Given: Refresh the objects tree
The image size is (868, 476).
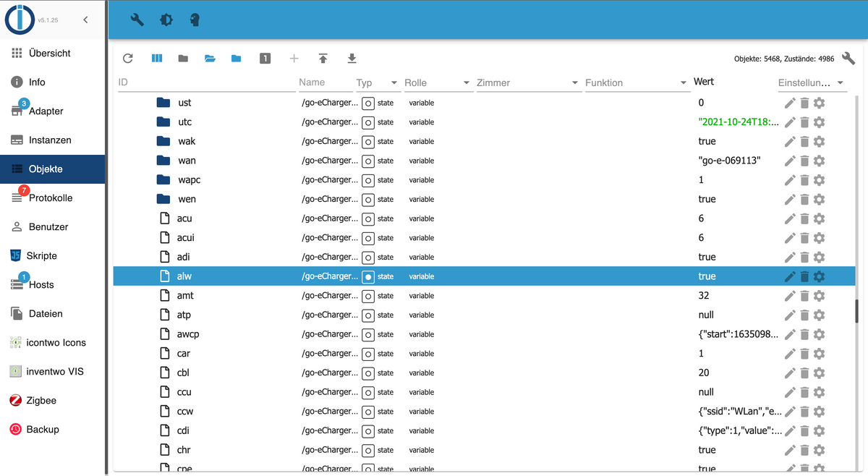Looking at the screenshot, I should (128, 58).
